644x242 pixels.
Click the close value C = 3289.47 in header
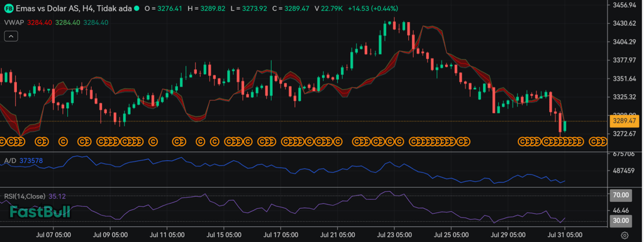click(291, 8)
